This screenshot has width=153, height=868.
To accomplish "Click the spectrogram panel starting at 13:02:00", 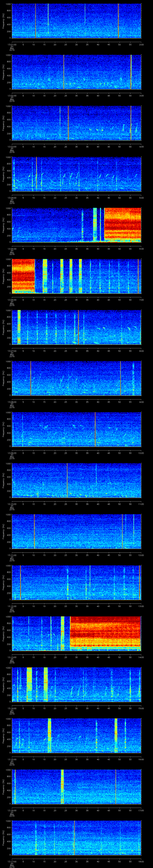I will [77, 72].
